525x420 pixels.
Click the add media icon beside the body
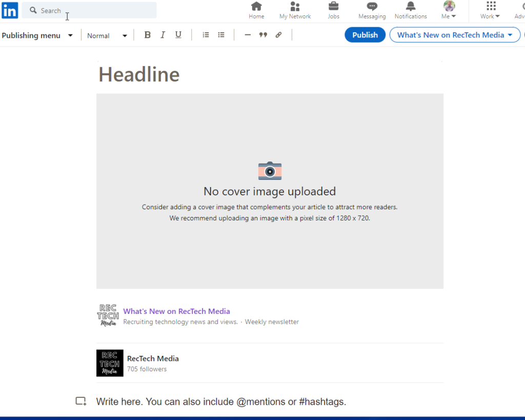[x=80, y=401]
